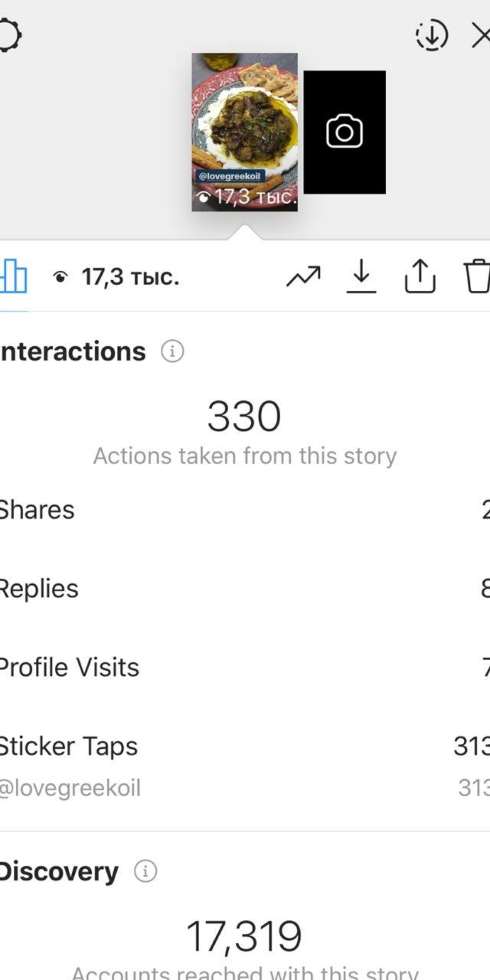This screenshot has width=490, height=980.
Task: Open story settings gear icon
Action: 9,35
